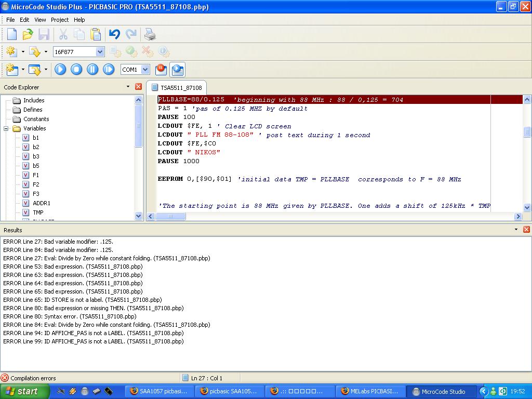
Task: Open the Help menu
Action: [x=79, y=20]
